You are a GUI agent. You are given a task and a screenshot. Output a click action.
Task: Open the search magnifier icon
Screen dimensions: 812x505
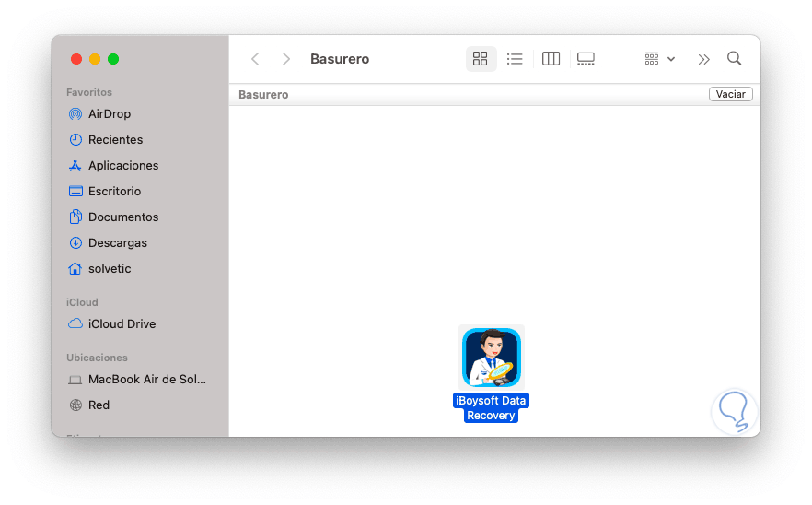[735, 59]
